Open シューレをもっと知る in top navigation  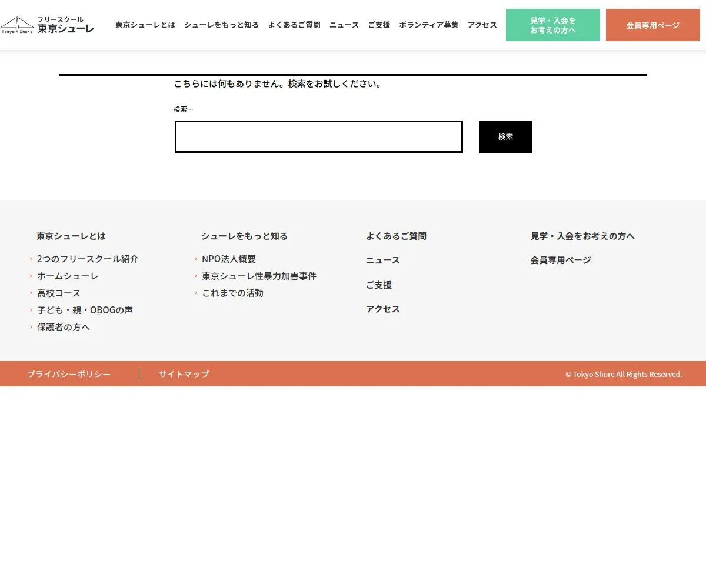[222, 25]
